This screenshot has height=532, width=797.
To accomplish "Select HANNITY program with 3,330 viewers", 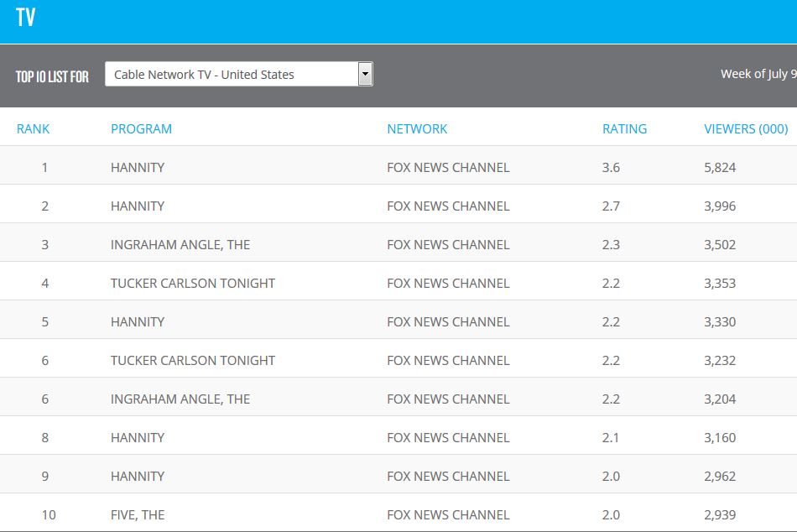I will (138, 322).
